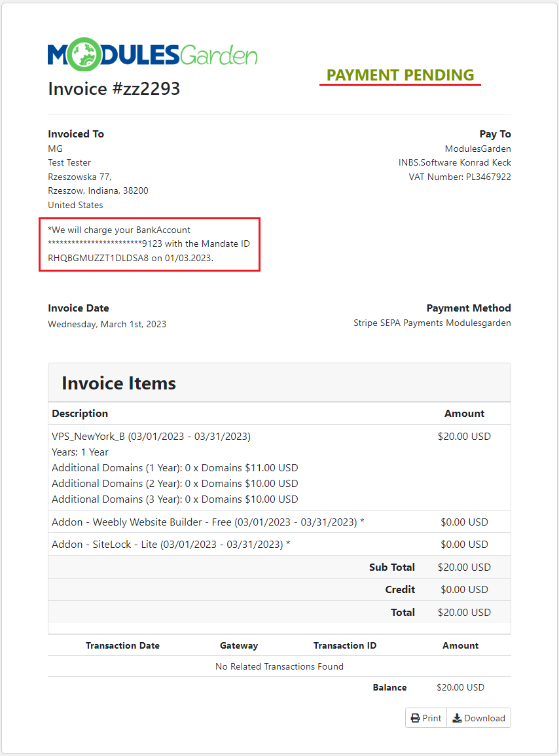Click the Total label

403,612
